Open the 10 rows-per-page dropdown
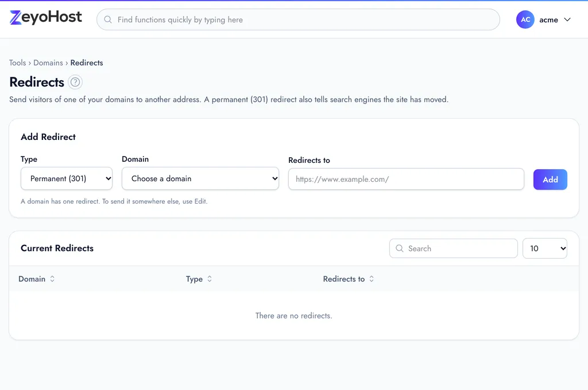588x390 pixels. pyautogui.click(x=545, y=248)
